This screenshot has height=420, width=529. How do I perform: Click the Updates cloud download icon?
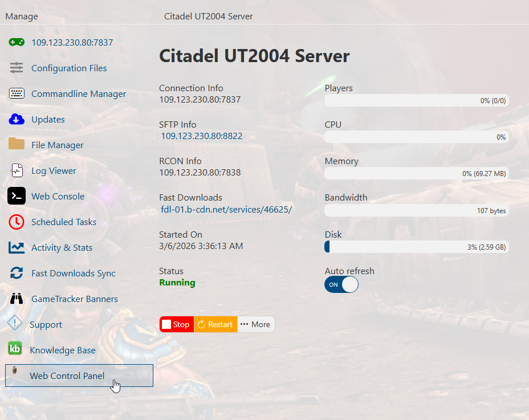coord(16,119)
